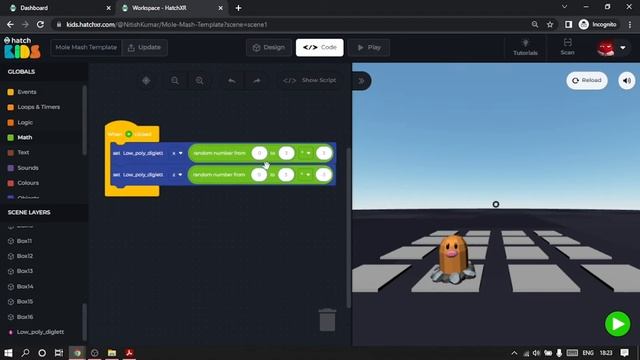Open the axis dropdown in the second set block
Image resolution: width=640 pixels, height=360 pixels.
[177, 175]
